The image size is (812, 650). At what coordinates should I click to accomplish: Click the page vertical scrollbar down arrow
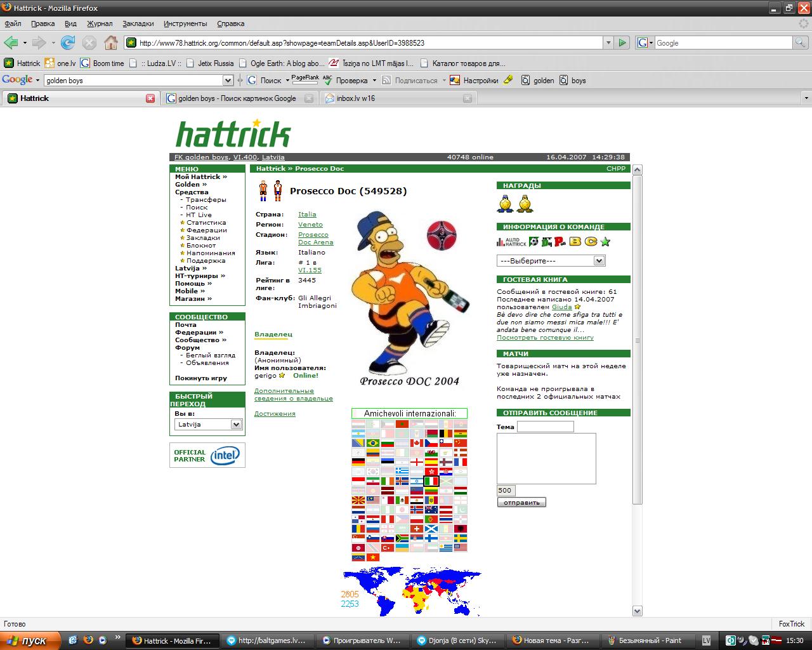tap(638, 611)
